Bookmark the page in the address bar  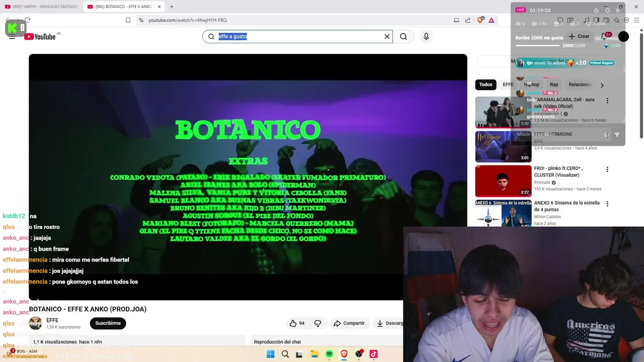click(x=128, y=20)
